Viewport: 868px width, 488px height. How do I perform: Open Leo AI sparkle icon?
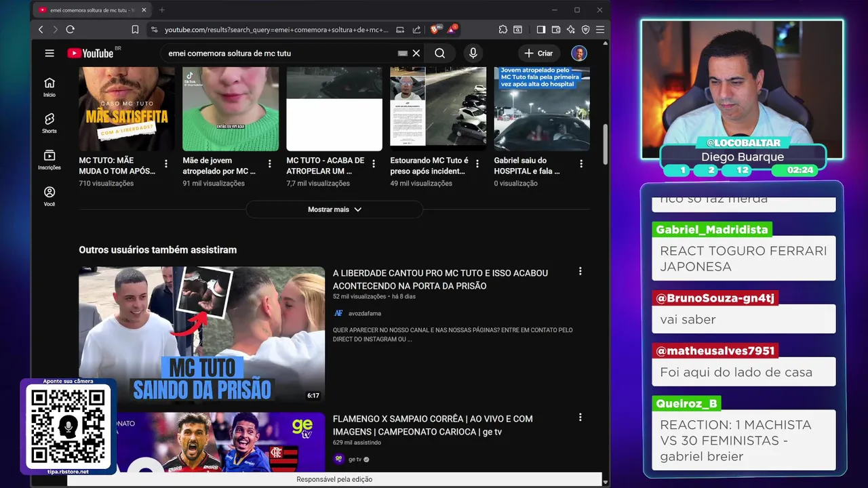[571, 30]
